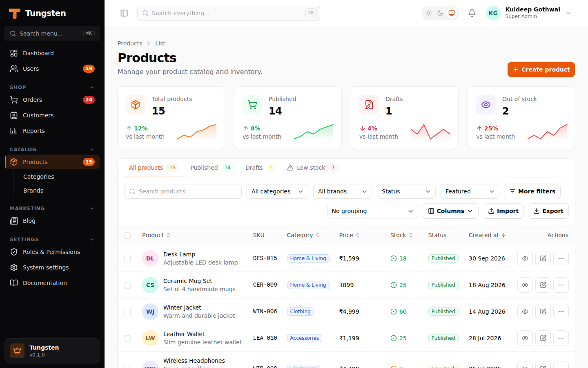Go to Users in sidebar
Image resolution: width=588 pixels, height=368 pixels.
coord(52,69)
